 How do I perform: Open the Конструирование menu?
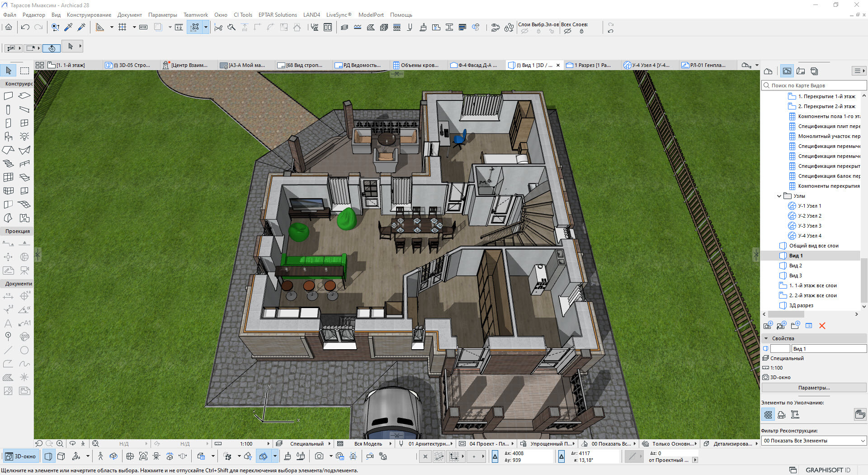[x=89, y=15]
